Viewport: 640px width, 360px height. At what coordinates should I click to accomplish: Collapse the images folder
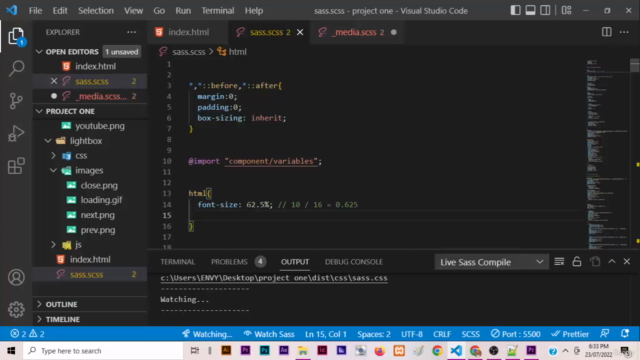click(x=53, y=171)
